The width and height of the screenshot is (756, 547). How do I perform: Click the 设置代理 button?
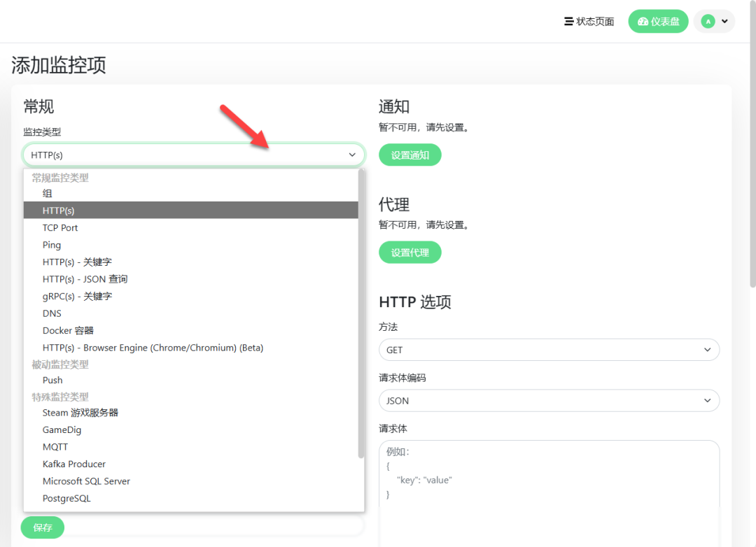(x=409, y=253)
